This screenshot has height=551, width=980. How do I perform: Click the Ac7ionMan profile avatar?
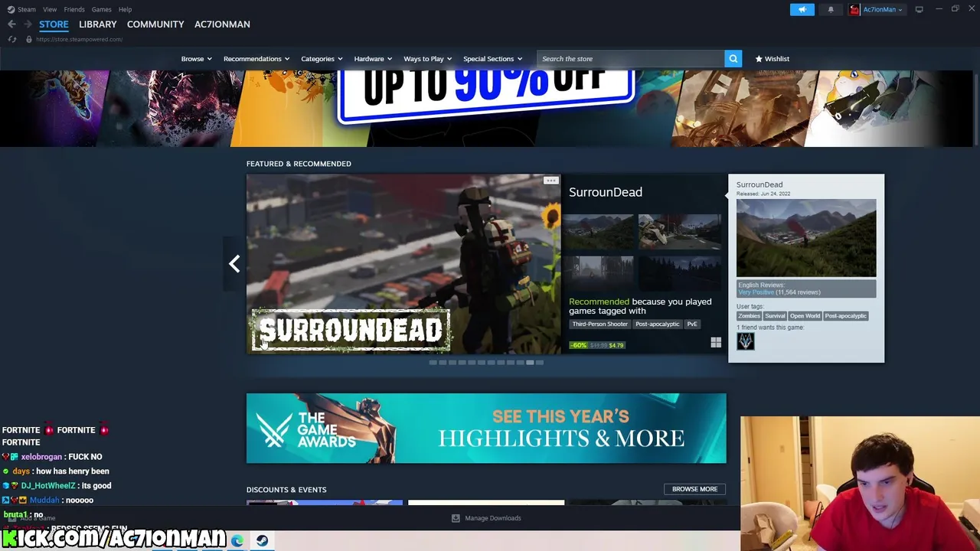(854, 9)
